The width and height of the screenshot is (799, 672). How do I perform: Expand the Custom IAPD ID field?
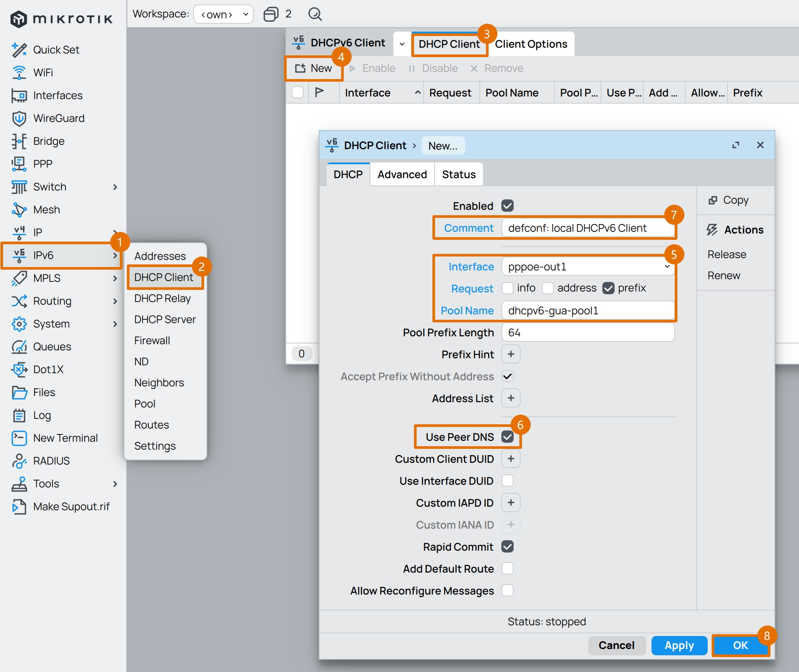coord(511,502)
